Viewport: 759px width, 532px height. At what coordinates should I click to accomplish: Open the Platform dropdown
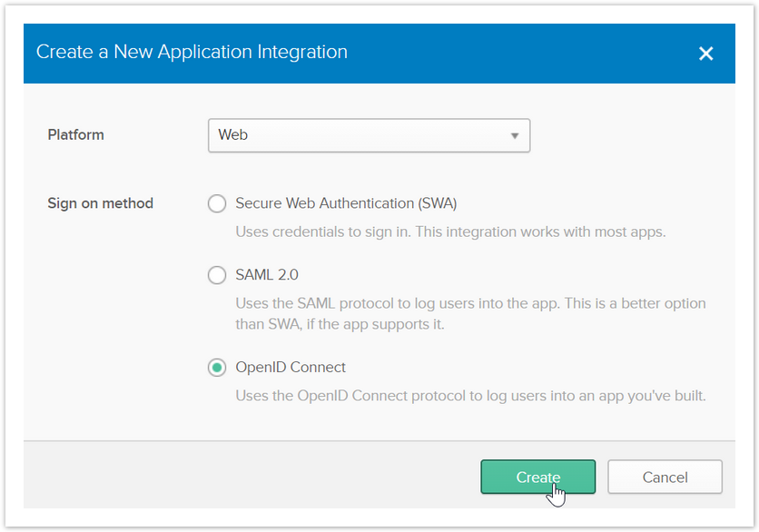coord(368,135)
